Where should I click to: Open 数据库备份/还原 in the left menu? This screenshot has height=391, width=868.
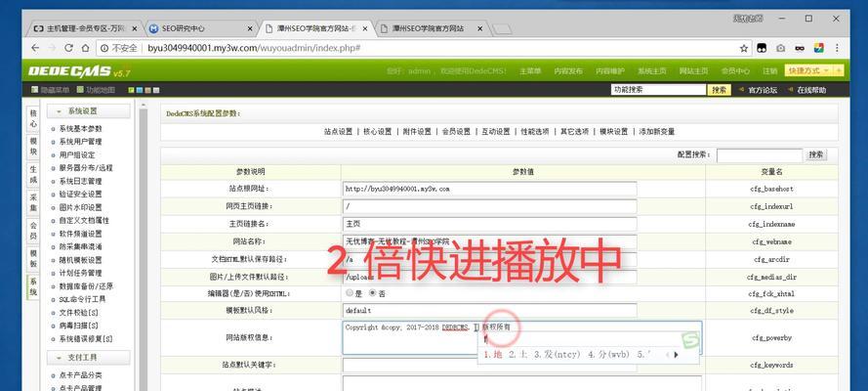[86, 286]
